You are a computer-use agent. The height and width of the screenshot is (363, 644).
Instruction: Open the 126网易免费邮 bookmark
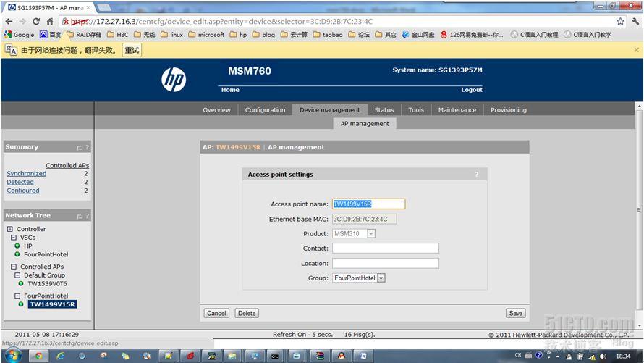coord(472,35)
